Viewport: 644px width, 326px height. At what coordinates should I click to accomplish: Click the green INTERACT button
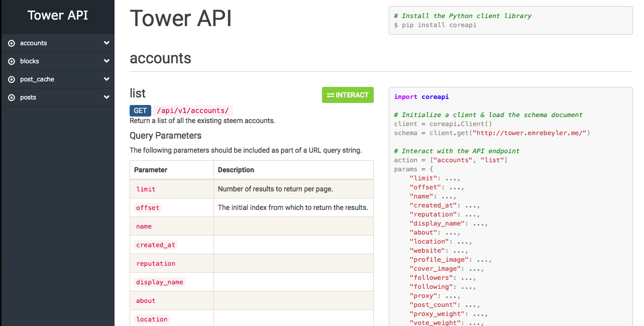[348, 95]
